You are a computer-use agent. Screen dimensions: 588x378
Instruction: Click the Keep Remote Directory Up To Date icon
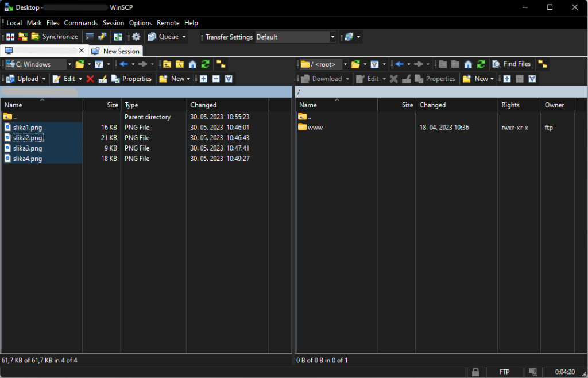point(118,37)
